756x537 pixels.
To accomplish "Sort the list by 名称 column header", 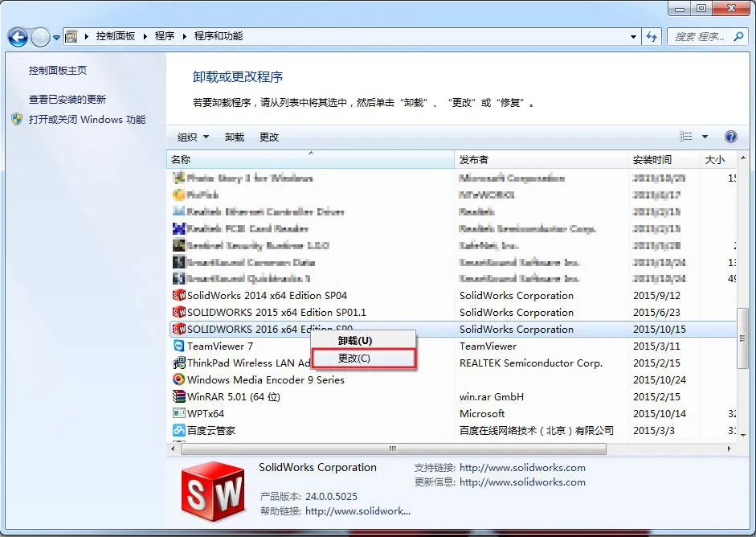I will (x=310, y=160).
